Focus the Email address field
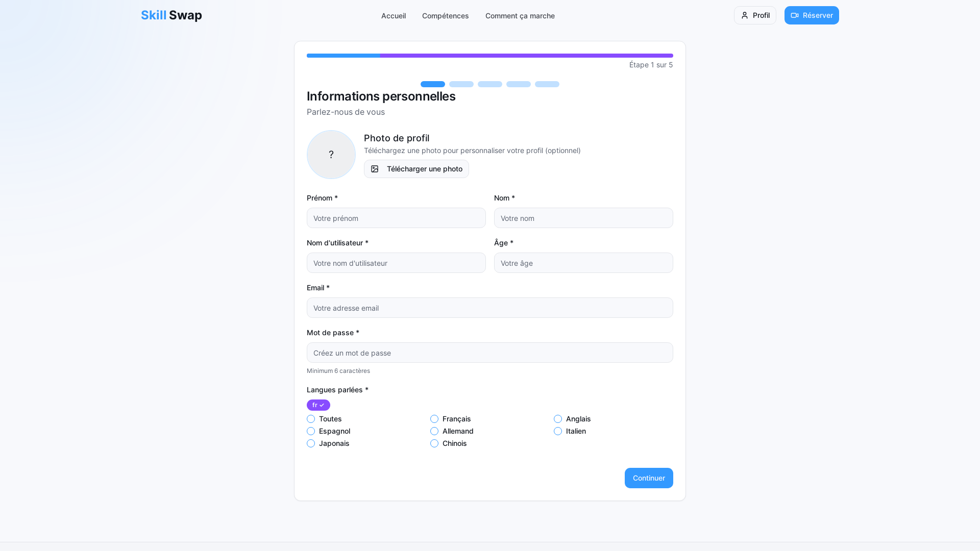This screenshot has width=980, height=551. (x=490, y=308)
